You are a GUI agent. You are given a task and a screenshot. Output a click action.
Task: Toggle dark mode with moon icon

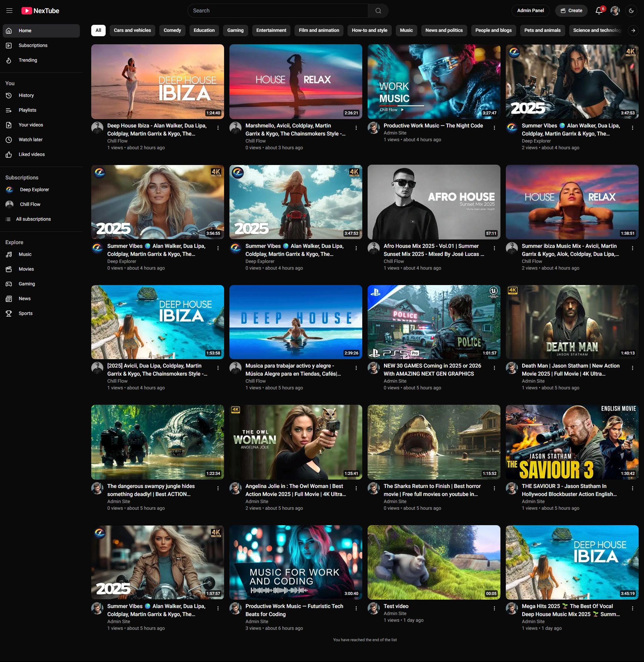[631, 10]
